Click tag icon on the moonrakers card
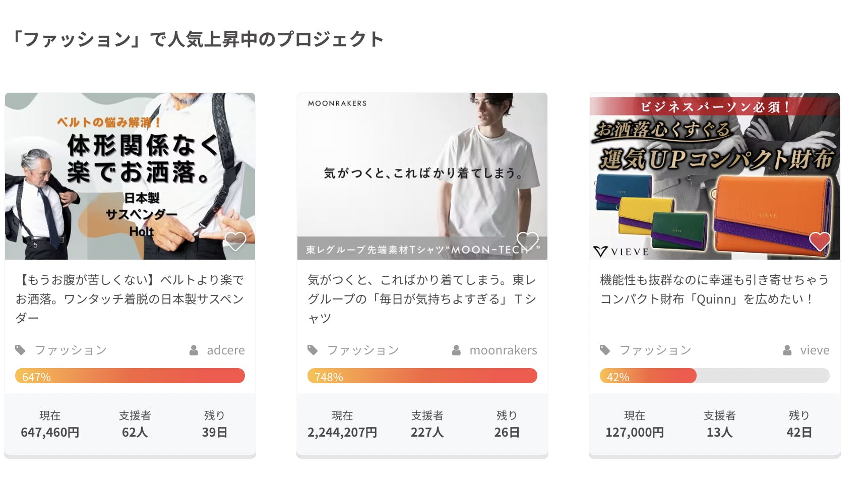868x480 pixels. pyautogui.click(x=313, y=350)
